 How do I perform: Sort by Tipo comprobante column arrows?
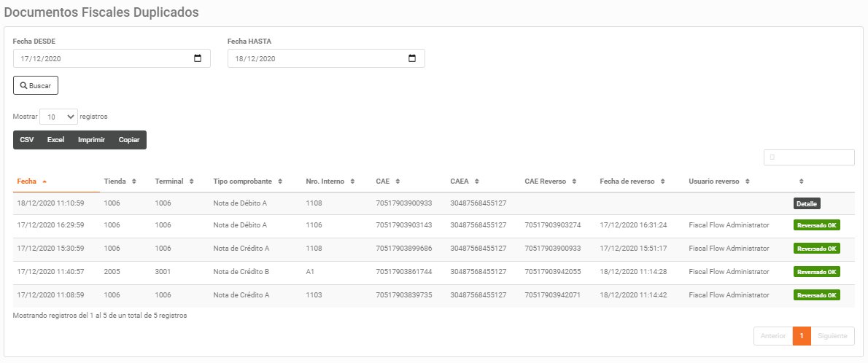point(280,181)
